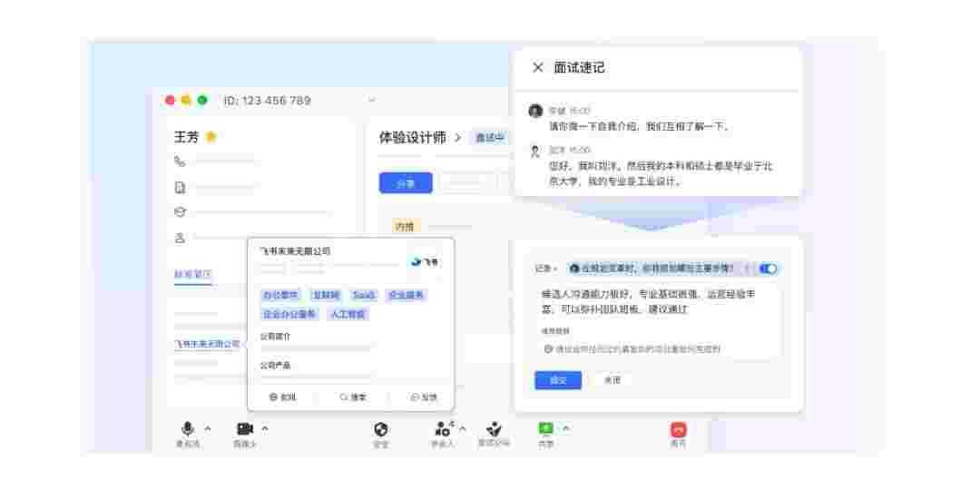Click the 搜索 button in company card
The height and width of the screenshot is (490, 980).
pos(353,397)
